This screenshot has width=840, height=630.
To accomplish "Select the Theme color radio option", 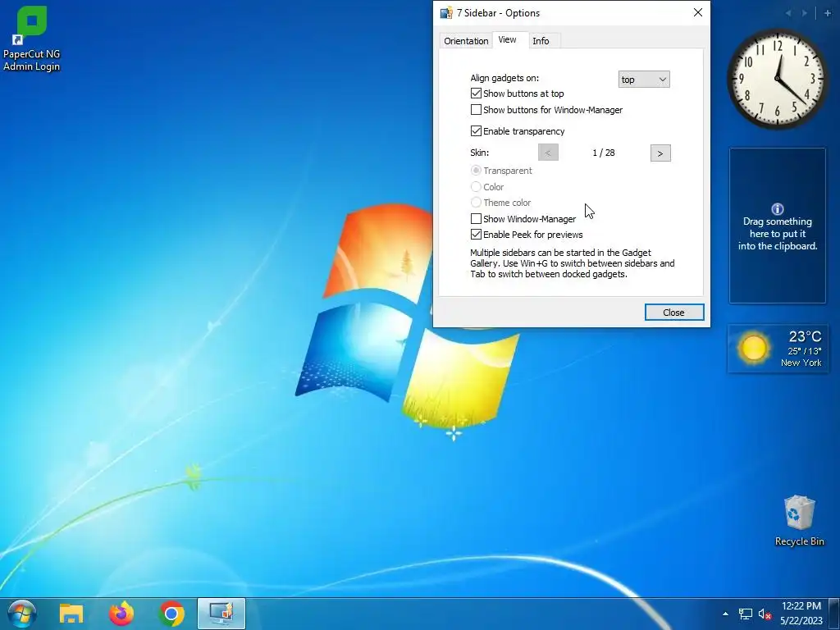I will point(476,203).
